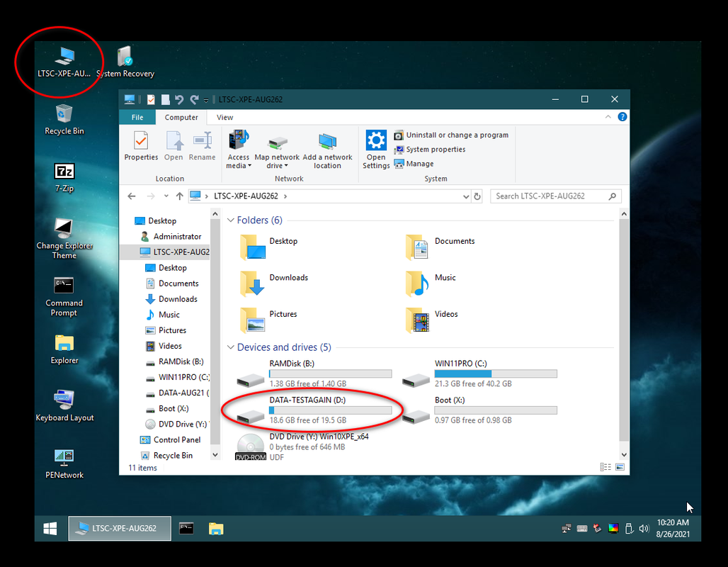Click the network icon in tray
The height and width of the screenshot is (567, 728).
tap(567, 529)
